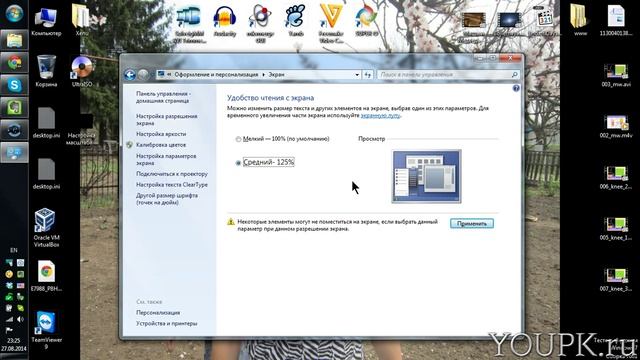Image resolution: width=640 pixels, height=360 pixels.
Task: Select the Мелкий 100% radio button
Action: 238,139
